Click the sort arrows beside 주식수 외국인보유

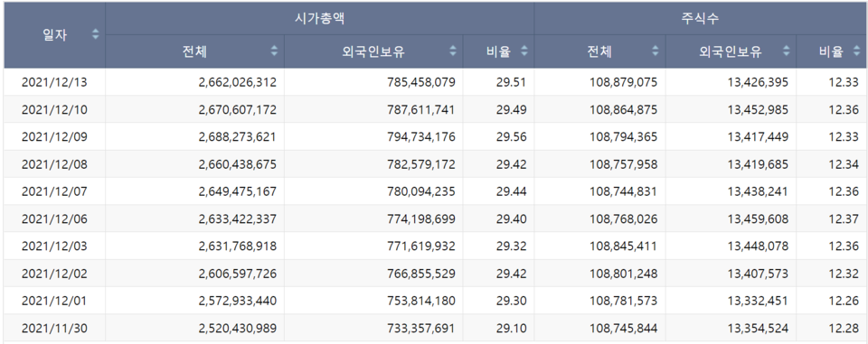[x=786, y=51]
